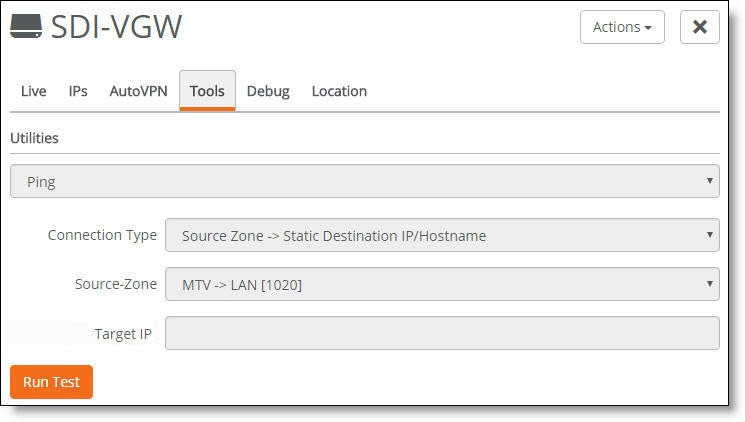Expand the Source-Zone MTV LAN dropdown
Image resolution: width=745 pixels, height=422 pixels.
[442, 284]
